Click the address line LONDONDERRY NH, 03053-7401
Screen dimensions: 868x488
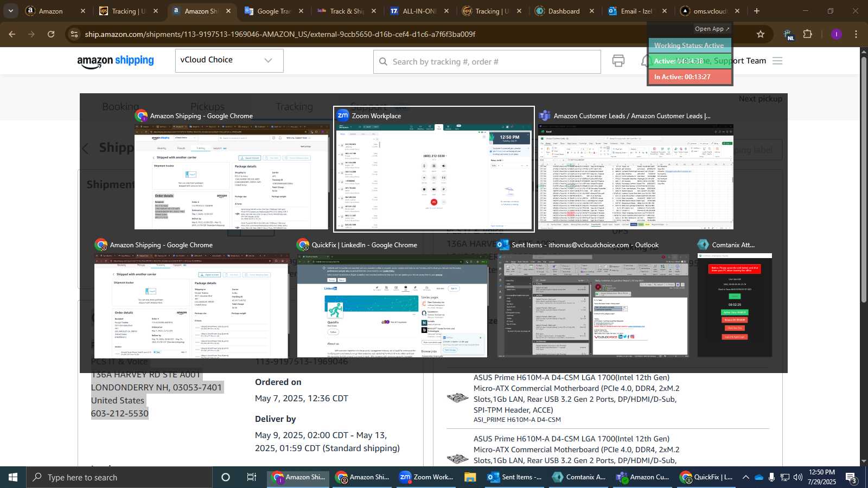point(156,388)
